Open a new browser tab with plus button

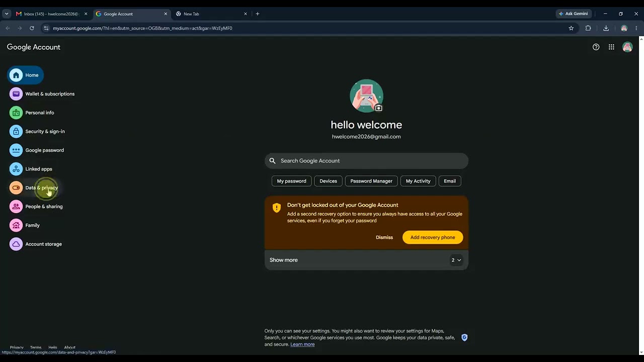click(x=258, y=14)
